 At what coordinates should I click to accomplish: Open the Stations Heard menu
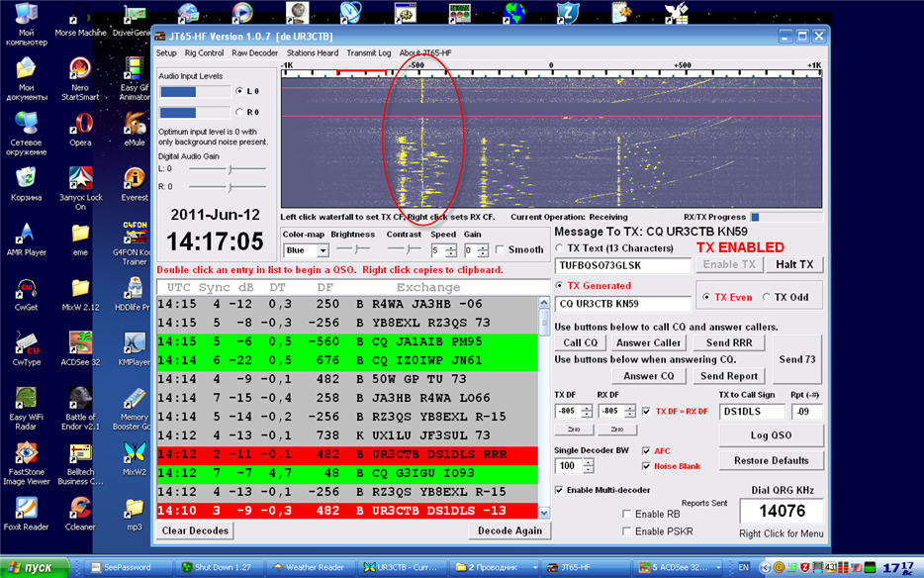click(x=313, y=53)
